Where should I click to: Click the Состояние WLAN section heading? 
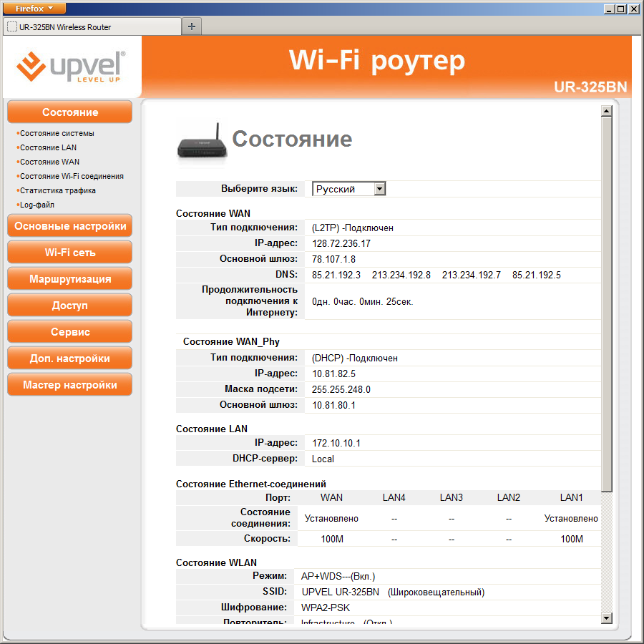point(216,562)
